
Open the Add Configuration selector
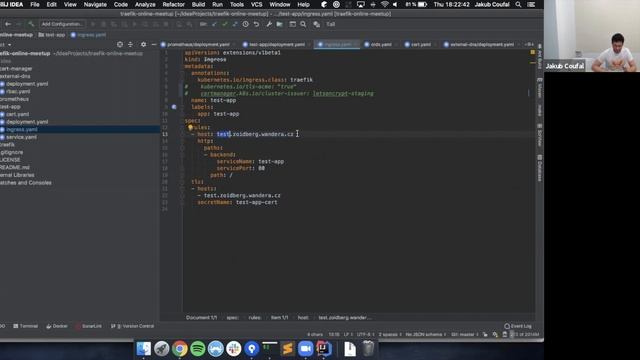coord(62,24)
